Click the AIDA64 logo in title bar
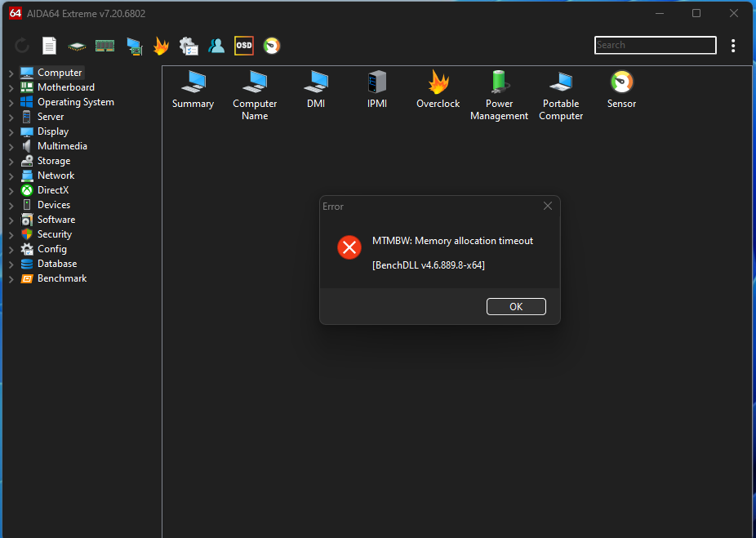The width and height of the screenshot is (756, 538). click(x=16, y=13)
